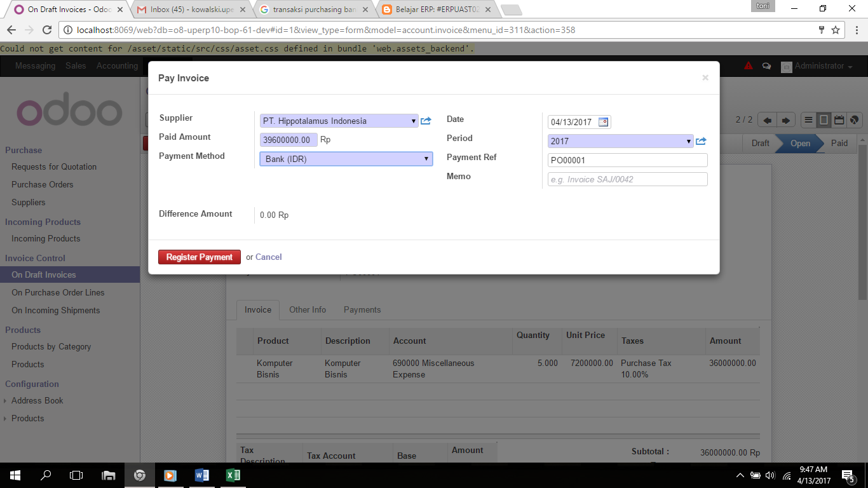Open the date picker icon beside Date

click(x=604, y=121)
